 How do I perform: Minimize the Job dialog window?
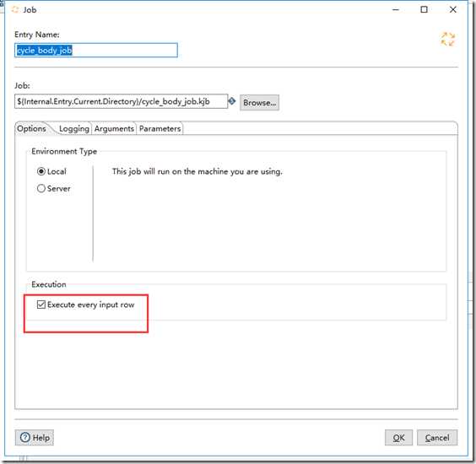(396, 10)
